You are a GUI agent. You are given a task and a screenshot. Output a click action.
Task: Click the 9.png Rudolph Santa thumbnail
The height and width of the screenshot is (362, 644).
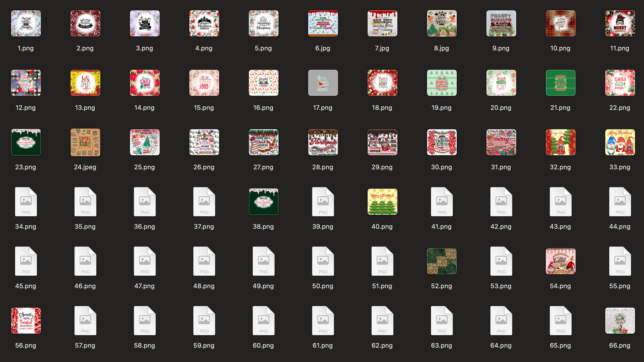(501, 23)
